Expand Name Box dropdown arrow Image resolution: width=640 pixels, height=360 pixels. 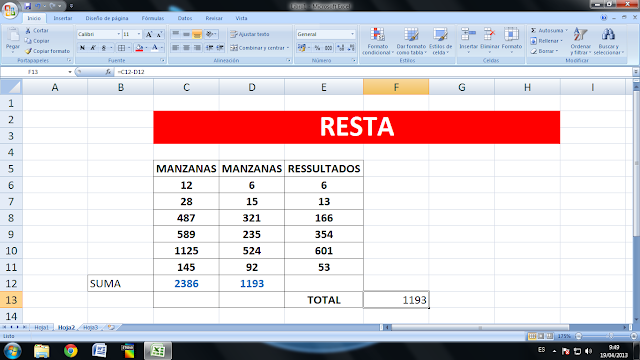70,72
